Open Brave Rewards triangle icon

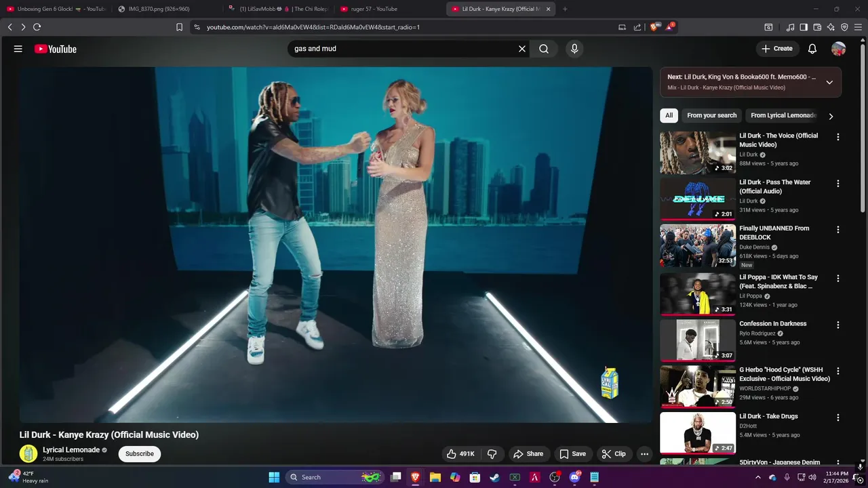(669, 27)
